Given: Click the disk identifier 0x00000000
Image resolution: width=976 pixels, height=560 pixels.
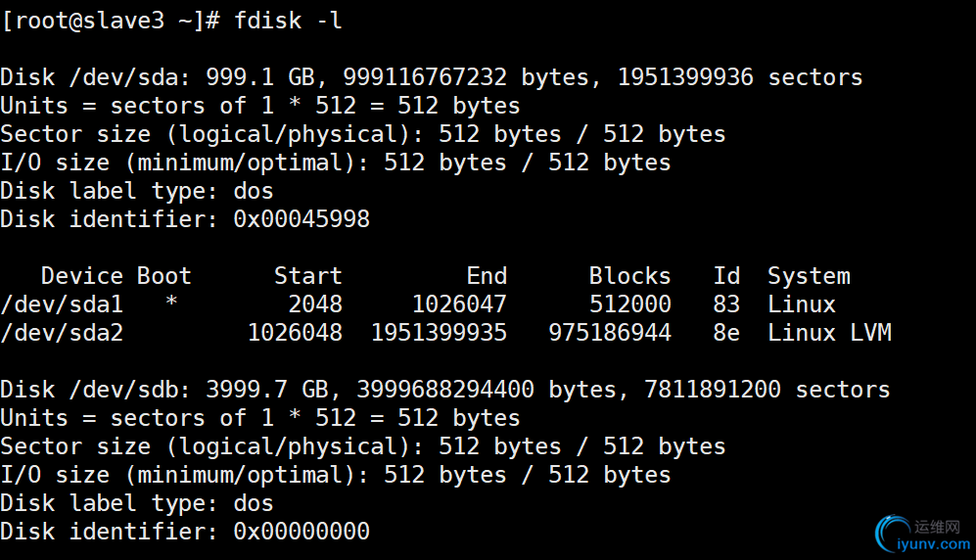Looking at the screenshot, I should point(302,532).
